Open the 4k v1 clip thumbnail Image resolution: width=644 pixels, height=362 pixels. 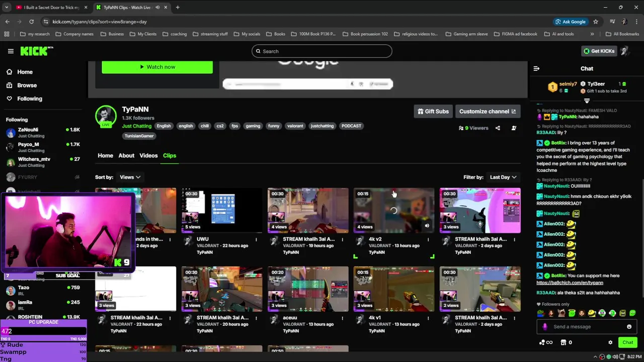click(394, 289)
